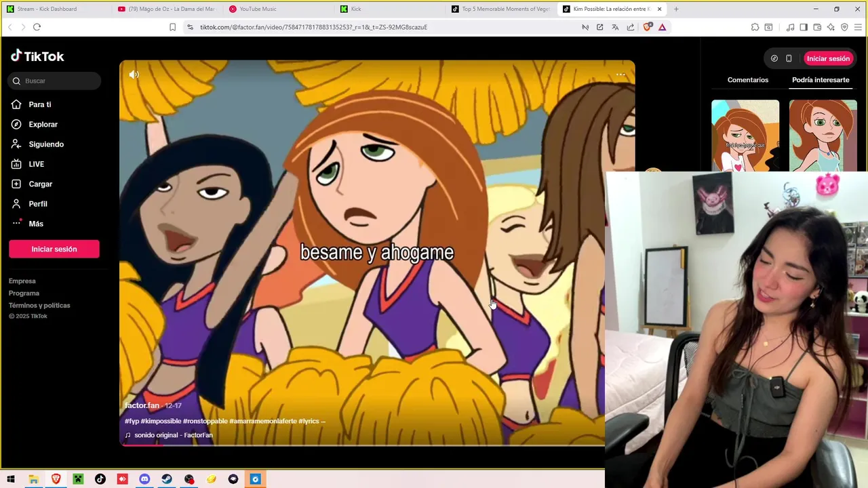Viewport: 868px width, 488px height.
Task: Open the Siguiendo page
Action: coord(46,144)
